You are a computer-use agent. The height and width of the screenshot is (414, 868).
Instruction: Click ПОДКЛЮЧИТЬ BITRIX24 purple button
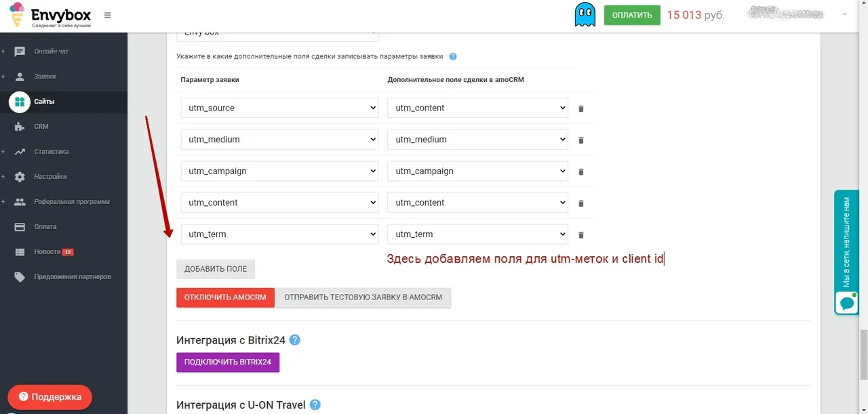tap(228, 363)
